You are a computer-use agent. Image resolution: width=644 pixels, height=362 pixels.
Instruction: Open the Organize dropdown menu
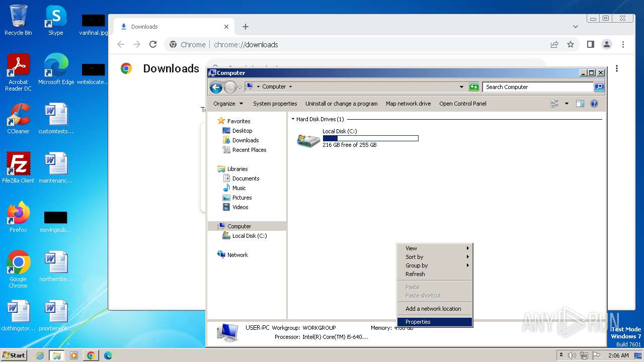(x=228, y=104)
